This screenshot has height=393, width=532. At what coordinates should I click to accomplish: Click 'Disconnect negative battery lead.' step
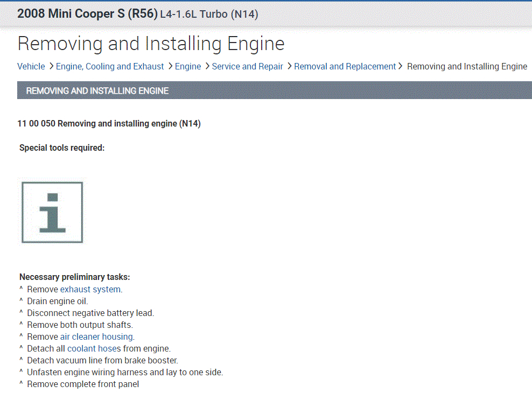(90, 313)
